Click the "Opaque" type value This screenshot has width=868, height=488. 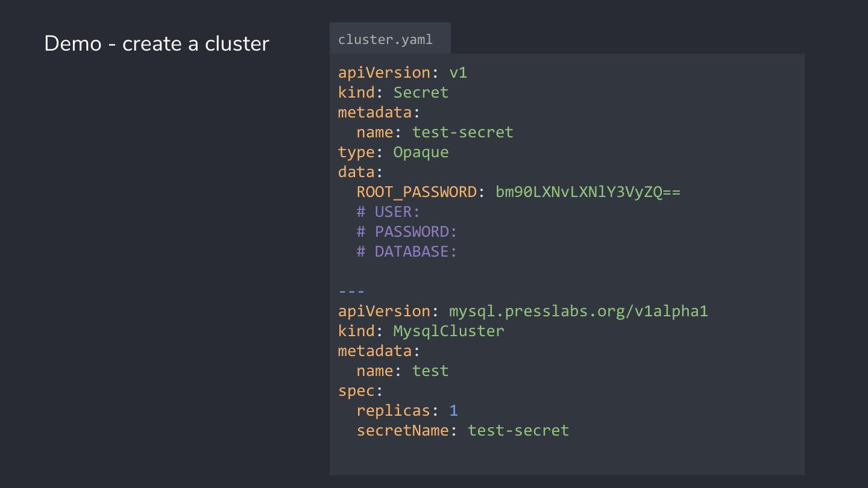coord(421,152)
